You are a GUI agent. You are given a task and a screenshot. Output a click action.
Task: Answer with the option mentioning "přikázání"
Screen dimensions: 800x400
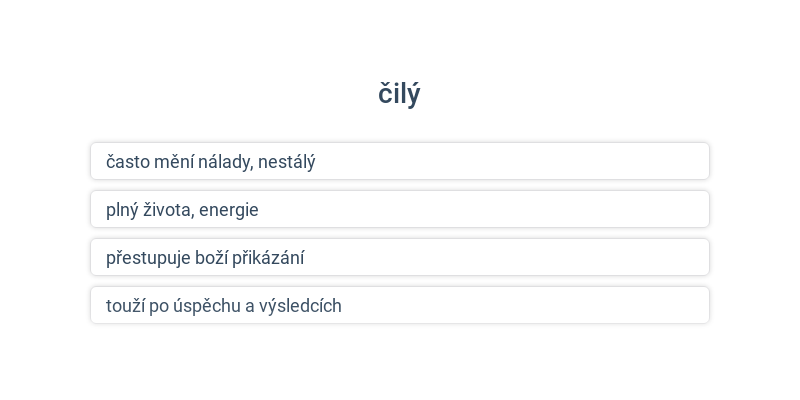point(400,257)
